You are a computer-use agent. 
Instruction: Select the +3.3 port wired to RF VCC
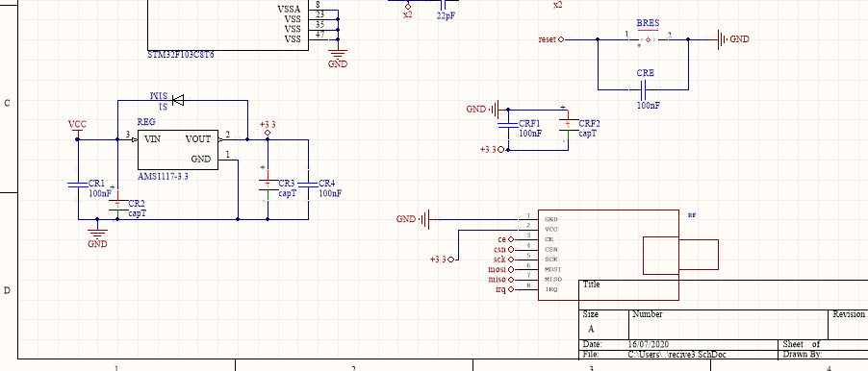(x=443, y=259)
